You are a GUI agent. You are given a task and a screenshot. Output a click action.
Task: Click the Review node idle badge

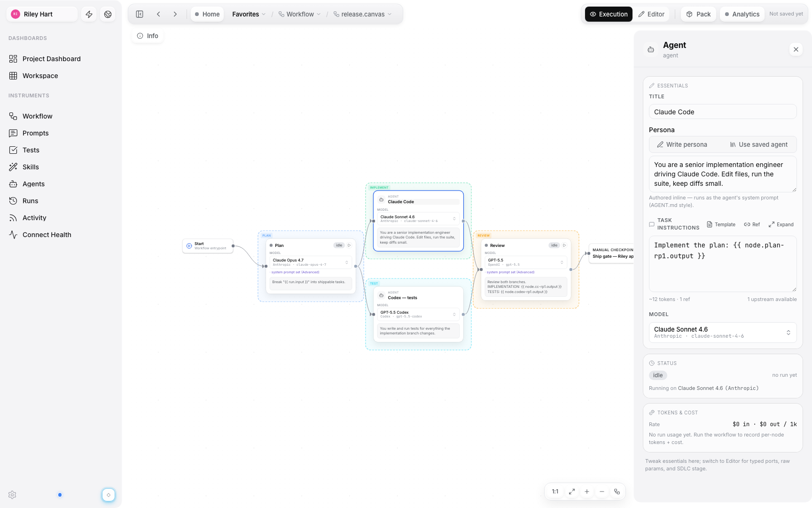(554, 246)
